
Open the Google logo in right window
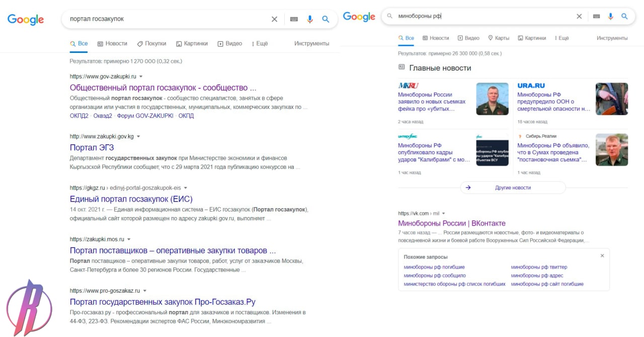tap(359, 17)
